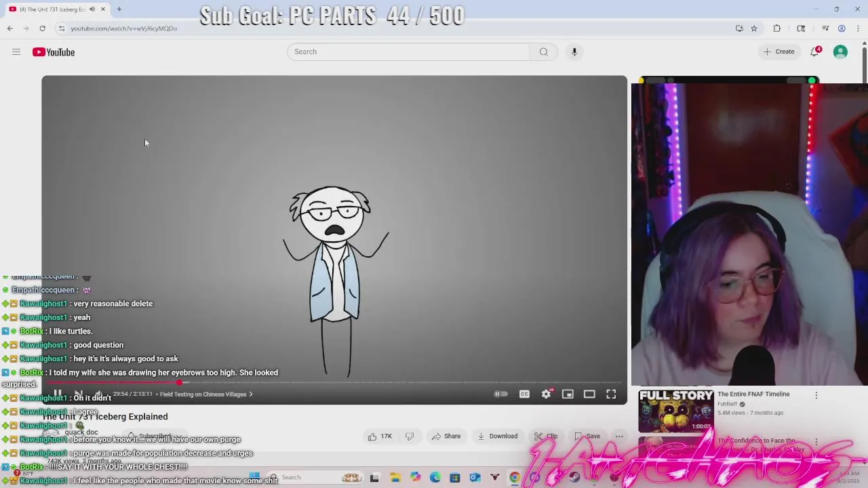The height and width of the screenshot is (488, 868).
Task: Open a new browser tab
Action: [119, 9]
